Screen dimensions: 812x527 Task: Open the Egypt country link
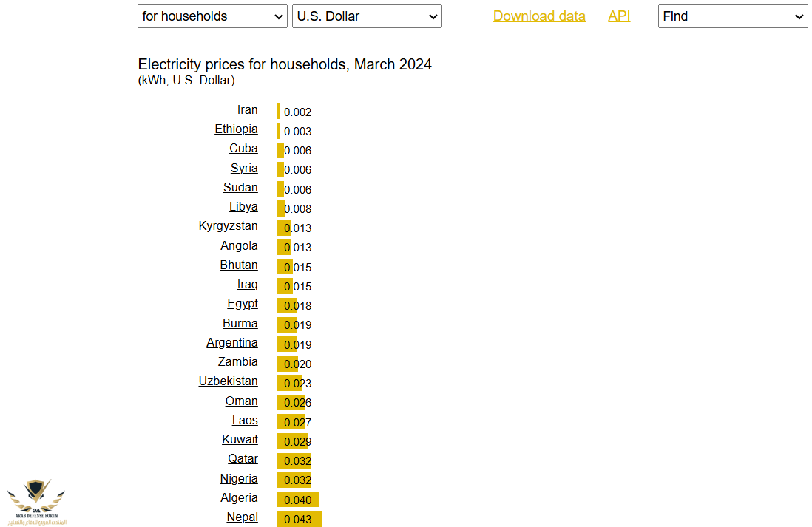[x=243, y=304]
